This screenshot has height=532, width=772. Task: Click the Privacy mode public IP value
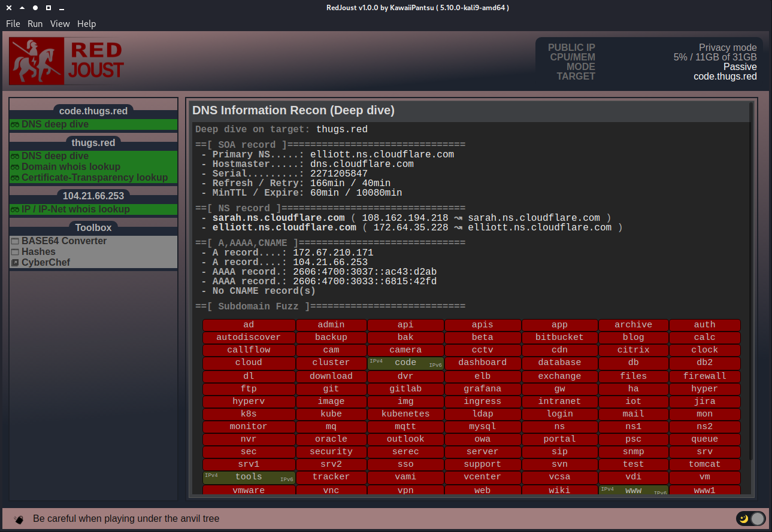[x=728, y=48]
